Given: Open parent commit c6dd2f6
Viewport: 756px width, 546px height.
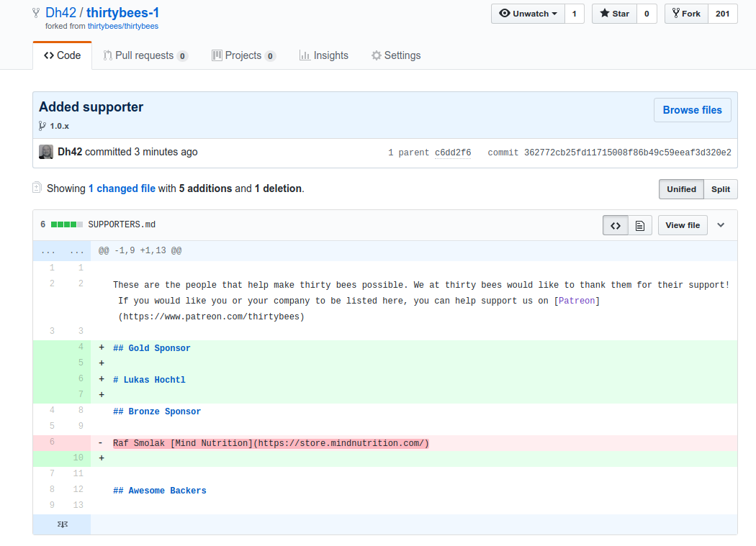Looking at the screenshot, I should tap(453, 153).
